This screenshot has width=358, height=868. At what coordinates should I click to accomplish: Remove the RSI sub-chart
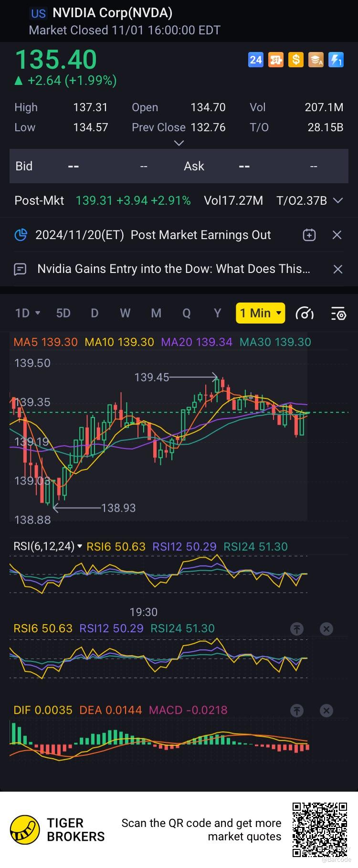pyautogui.click(x=326, y=629)
